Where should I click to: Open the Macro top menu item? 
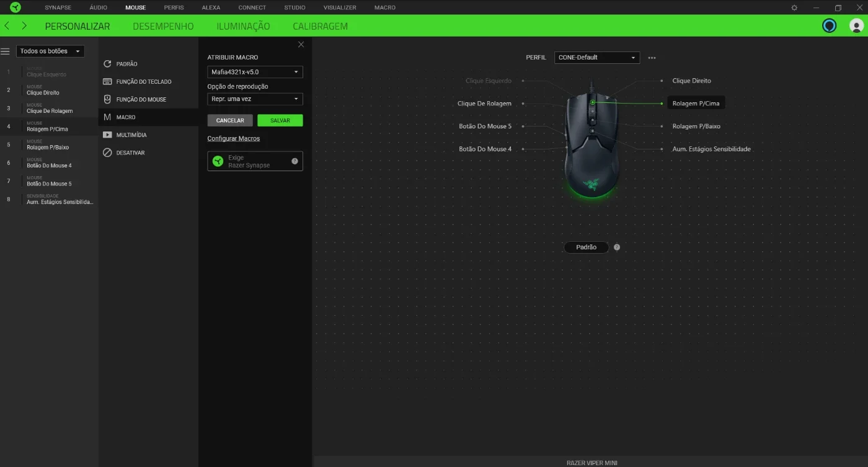click(385, 7)
